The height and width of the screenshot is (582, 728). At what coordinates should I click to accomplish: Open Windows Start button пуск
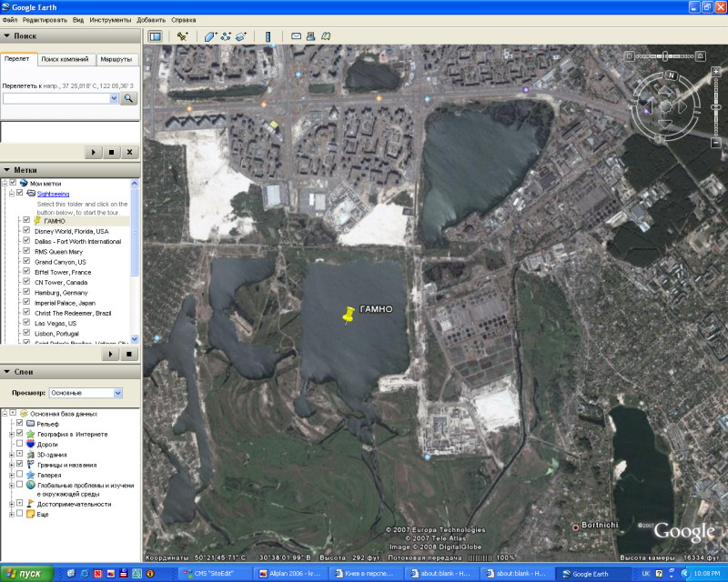pyautogui.click(x=27, y=574)
